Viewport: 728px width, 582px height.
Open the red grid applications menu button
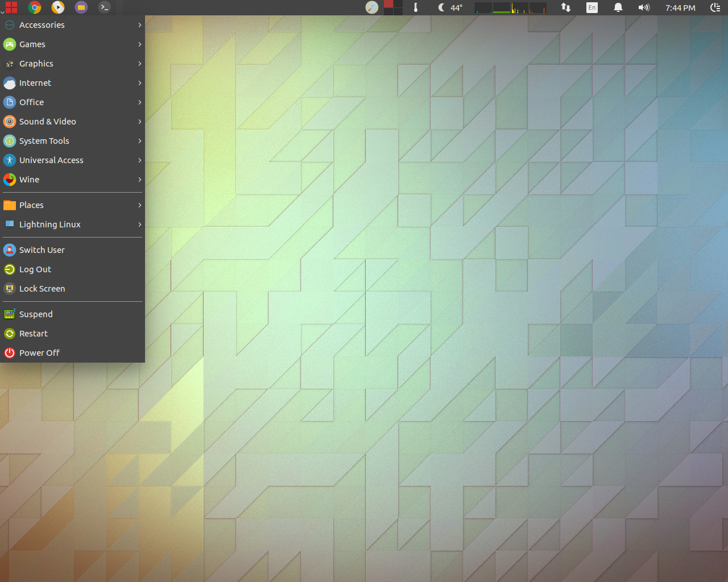(x=11, y=7)
